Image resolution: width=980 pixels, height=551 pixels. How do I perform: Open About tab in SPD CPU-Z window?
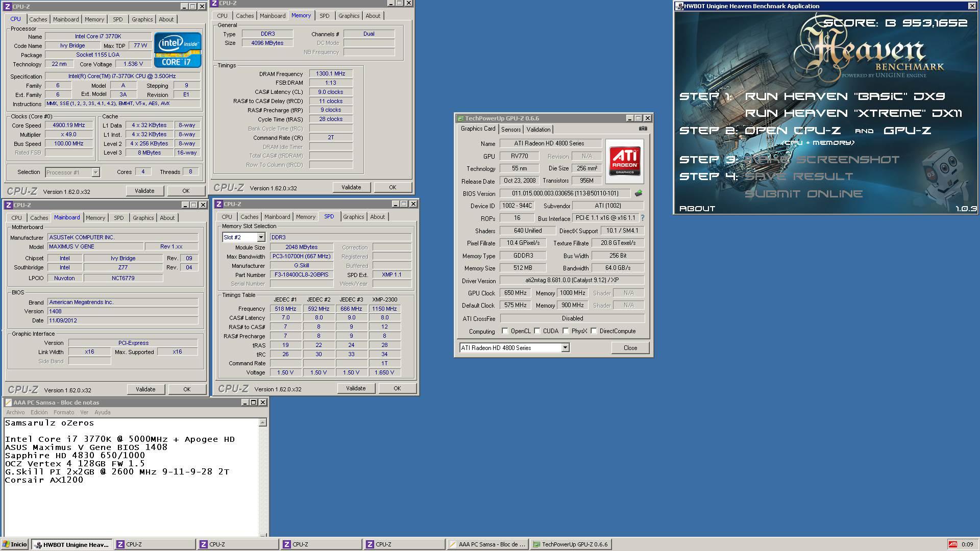click(378, 217)
